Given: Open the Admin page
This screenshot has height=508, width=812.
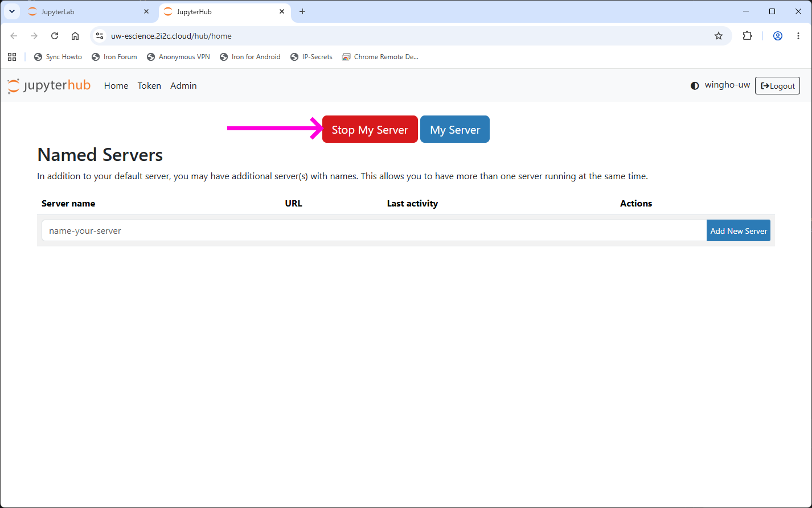Looking at the screenshot, I should [x=183, y=86].
